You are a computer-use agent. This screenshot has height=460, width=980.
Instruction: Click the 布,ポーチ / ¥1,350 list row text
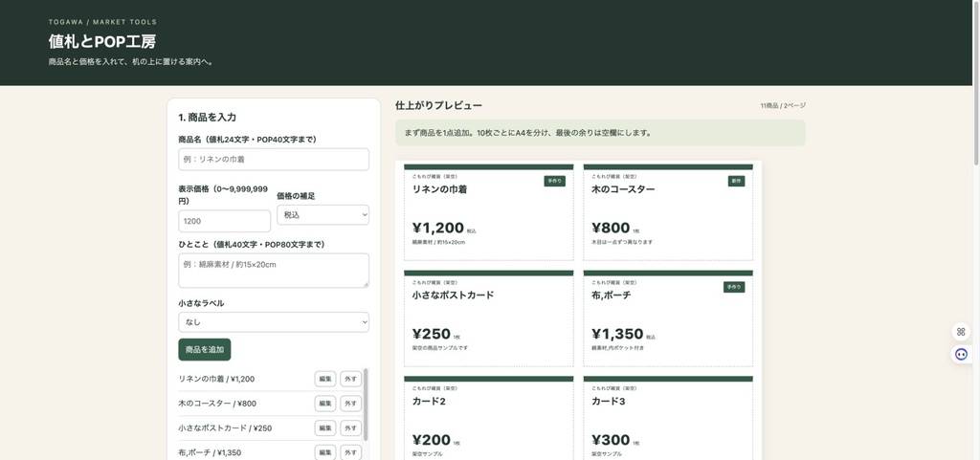click(210, 452)
